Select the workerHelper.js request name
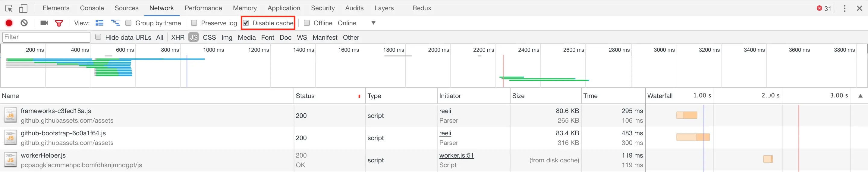This screenshot has height=172, width=868. (43, 155)
